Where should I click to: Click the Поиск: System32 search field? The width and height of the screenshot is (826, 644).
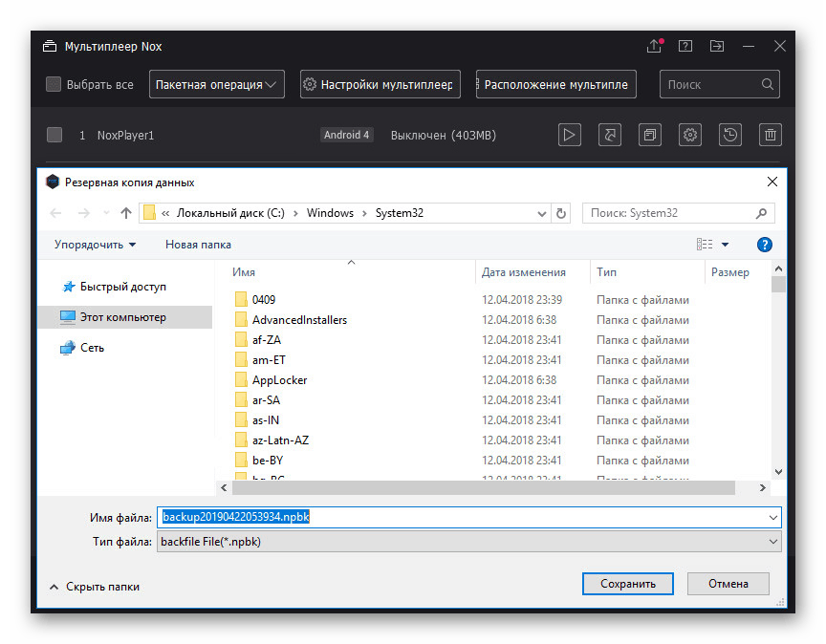(679, 213)
